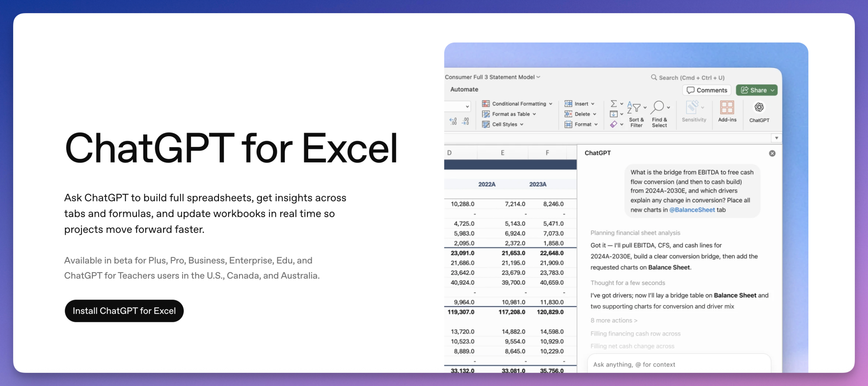This screenshot has width=868, height=386.
Task: Click the AutoSum sigma icon
Action: coord(614,103)
